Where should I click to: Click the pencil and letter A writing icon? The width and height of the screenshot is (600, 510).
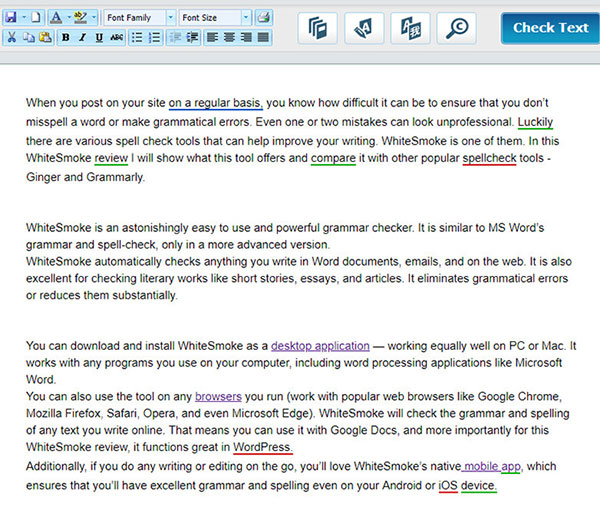[364, 28]
